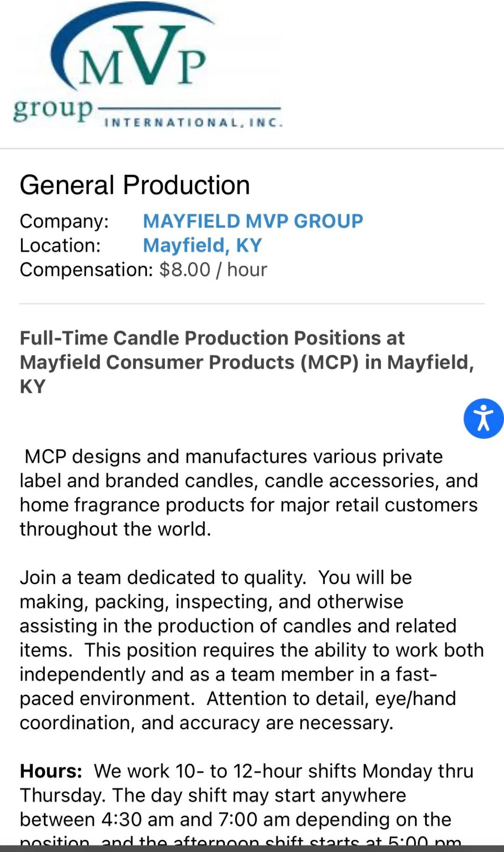Click the Company: field label
Viewport: 504px width, 852px height.
(x=64, y=221)
